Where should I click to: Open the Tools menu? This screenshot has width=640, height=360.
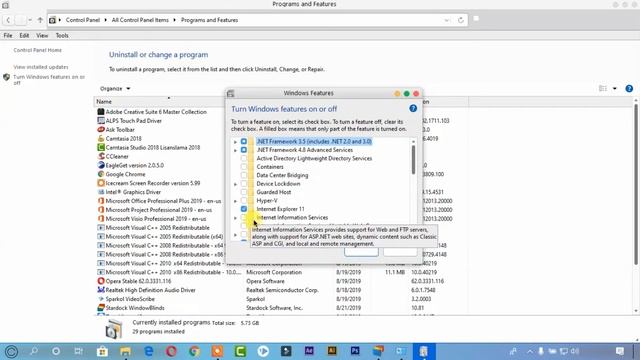62,36
